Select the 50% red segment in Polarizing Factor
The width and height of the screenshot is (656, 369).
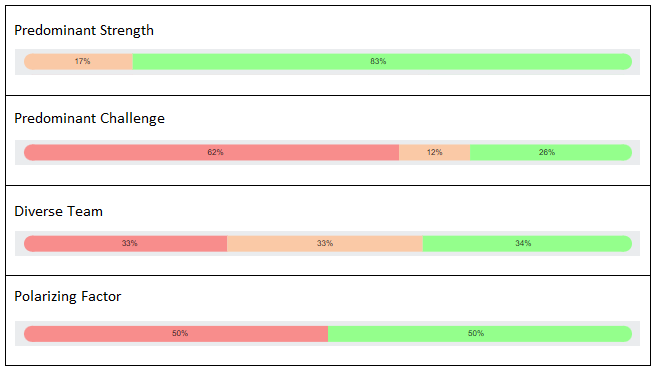[176, 334]
